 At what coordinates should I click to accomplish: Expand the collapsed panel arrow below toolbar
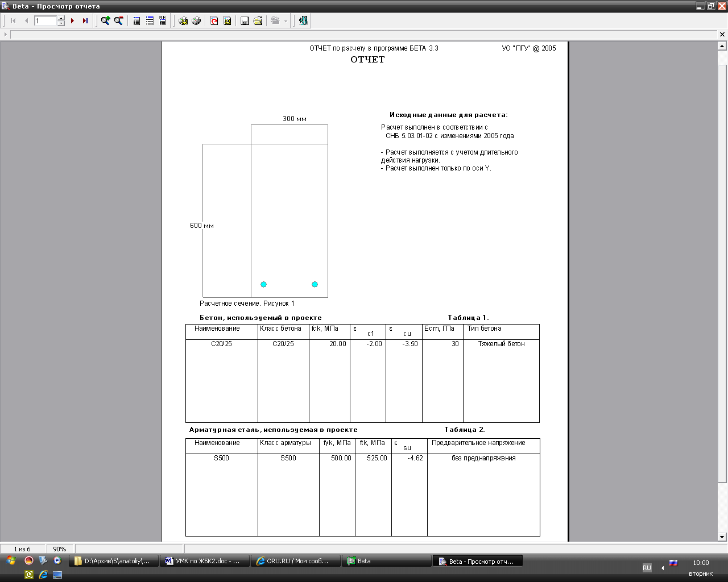tap(5, 35)
